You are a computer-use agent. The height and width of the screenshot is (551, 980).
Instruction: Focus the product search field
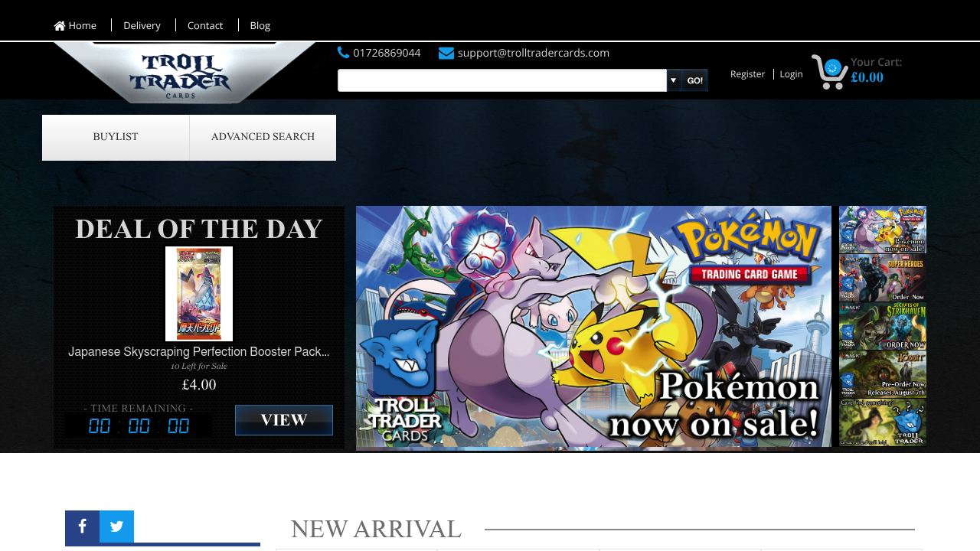click(502, 80)
